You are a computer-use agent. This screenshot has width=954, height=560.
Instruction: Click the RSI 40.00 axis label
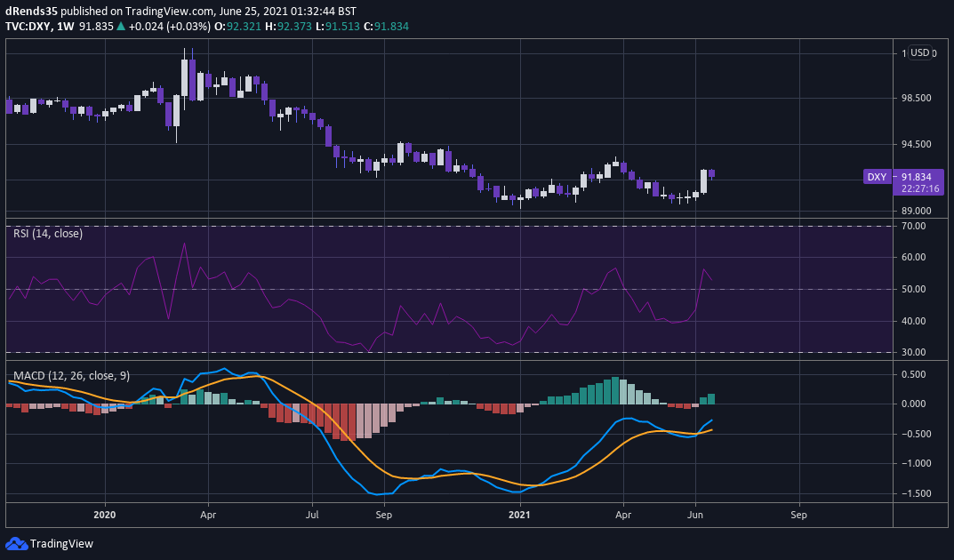point(913,321)
